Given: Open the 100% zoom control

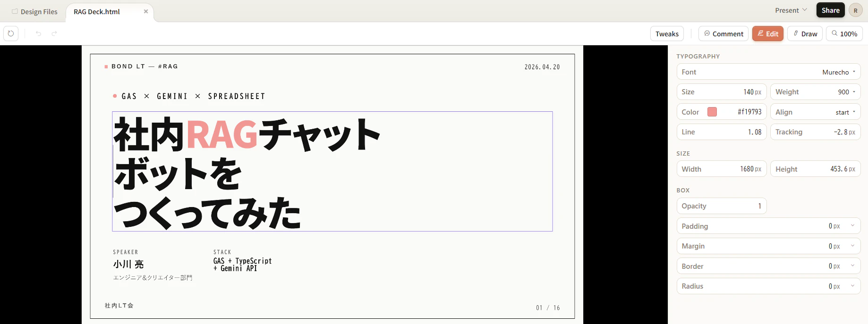Looking at the screenshot, I should click(x=844, y=34).
